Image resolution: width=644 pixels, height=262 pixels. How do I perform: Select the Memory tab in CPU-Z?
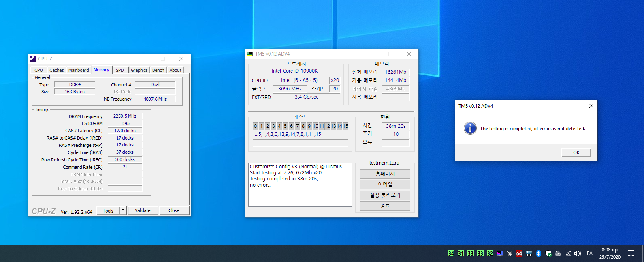(x=101, y=70)
